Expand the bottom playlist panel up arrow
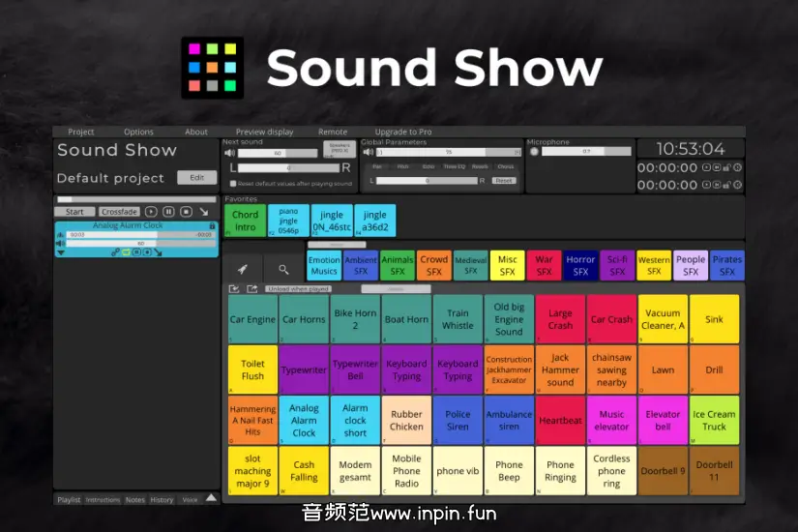798x532 pixels. [211, 498]
